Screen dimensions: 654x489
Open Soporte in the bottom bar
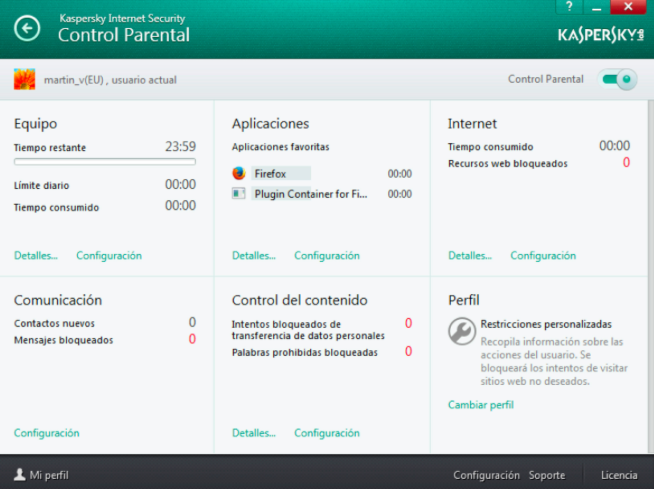coord(547,475)
